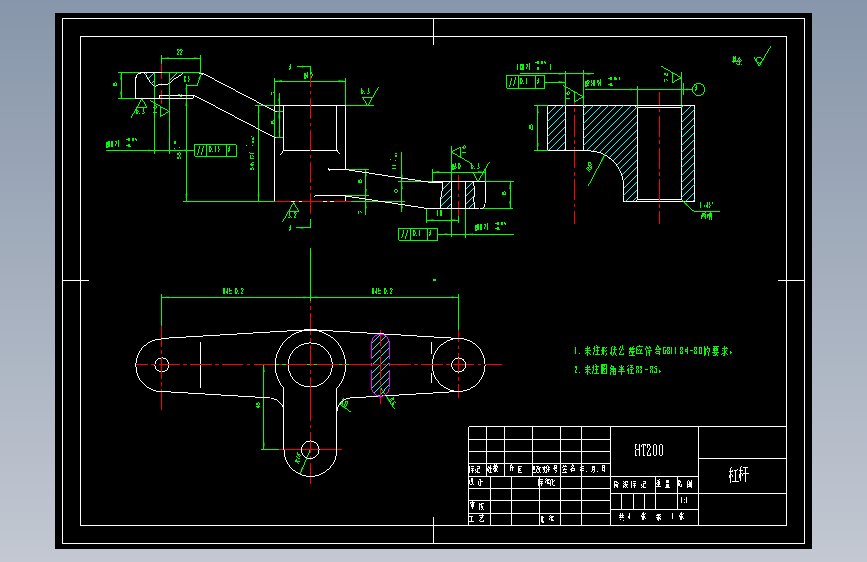Select the 10 dimension under the hatched boss

pyautogui.click(x=439, y=214)
